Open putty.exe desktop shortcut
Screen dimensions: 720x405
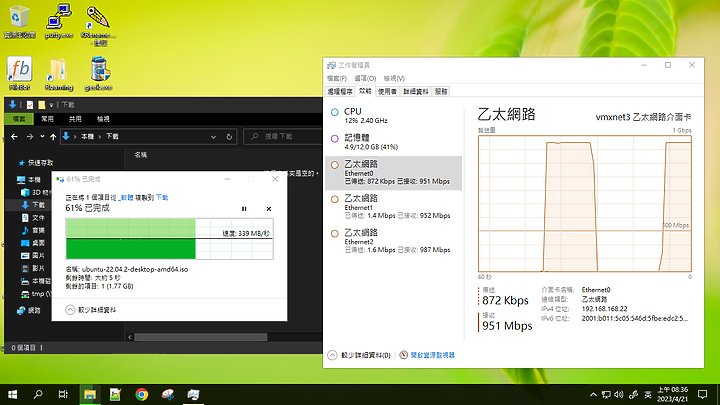pyautogui.click(x=59, y=21)
